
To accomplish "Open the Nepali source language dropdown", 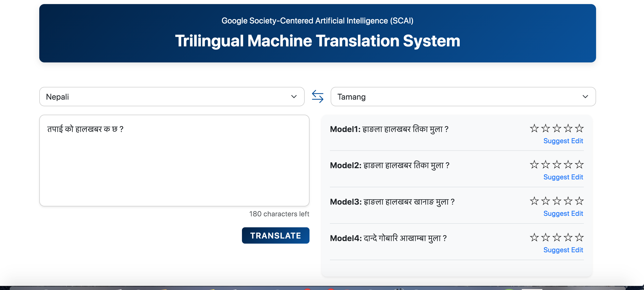I will point(172,97).
